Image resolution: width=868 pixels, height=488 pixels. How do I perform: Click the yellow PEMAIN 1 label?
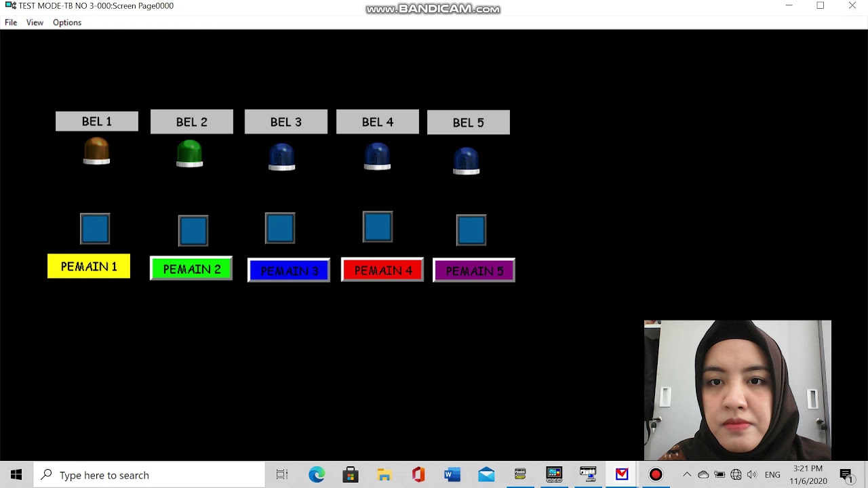[89, 266]
